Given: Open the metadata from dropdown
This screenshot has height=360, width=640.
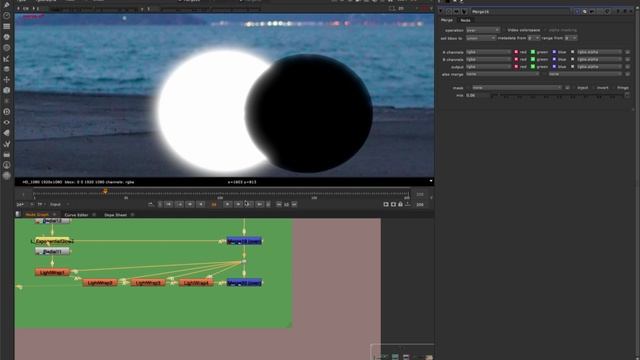Looking at the screenshot, I should pyautogui.click(x=533, y=38).
